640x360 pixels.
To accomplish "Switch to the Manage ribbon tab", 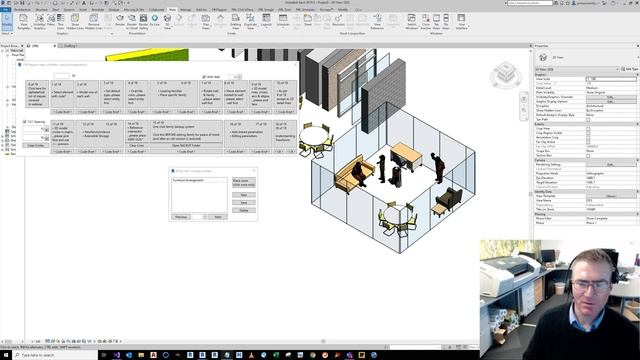I will coord(185,9).
